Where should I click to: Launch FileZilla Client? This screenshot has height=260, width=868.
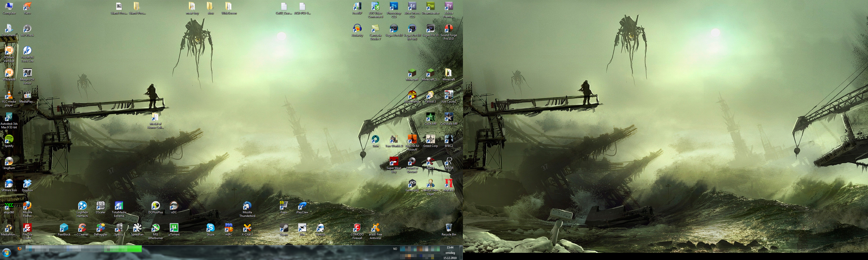click(27, 232)
